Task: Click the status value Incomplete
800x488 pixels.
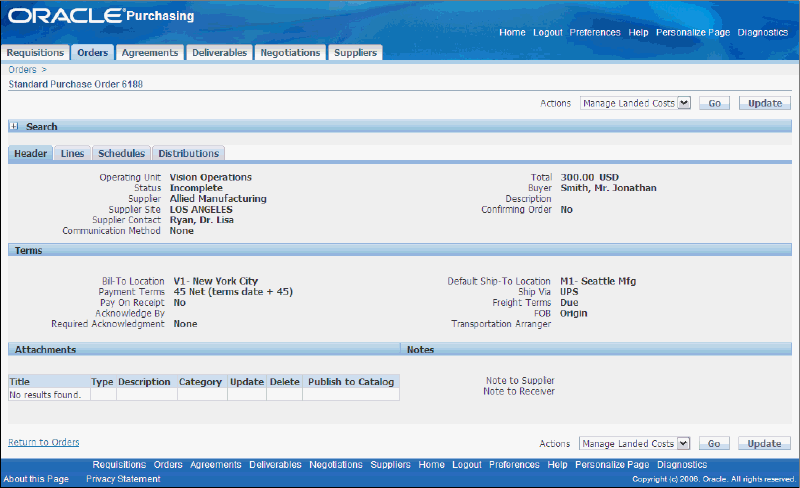Action: [196, 188]
